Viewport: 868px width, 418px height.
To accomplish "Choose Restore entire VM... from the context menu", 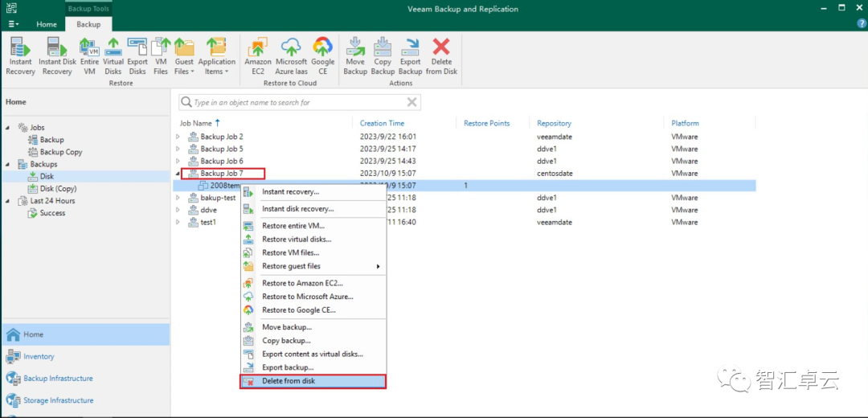I will [x=313, y=226].
